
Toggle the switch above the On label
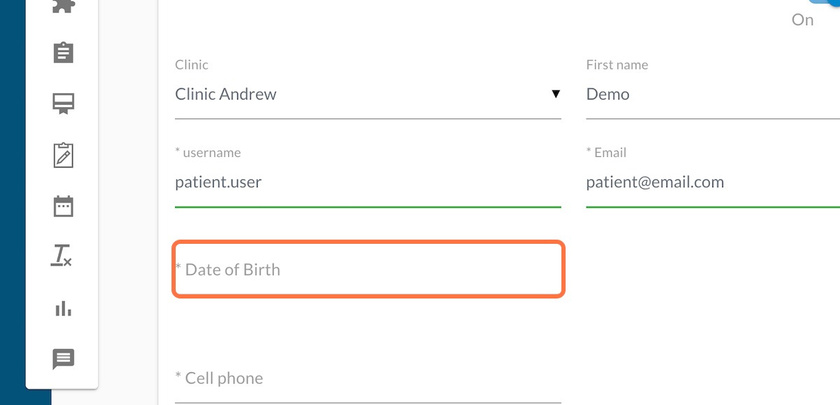(825, 2)
